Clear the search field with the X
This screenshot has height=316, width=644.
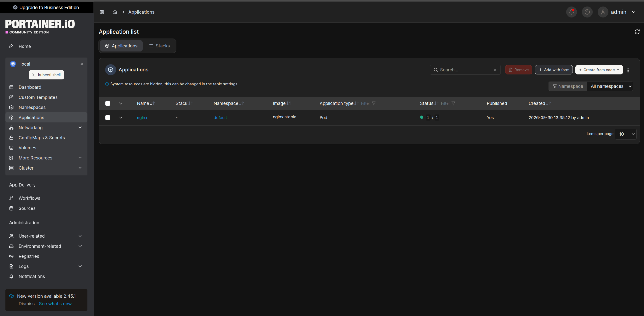495,70
